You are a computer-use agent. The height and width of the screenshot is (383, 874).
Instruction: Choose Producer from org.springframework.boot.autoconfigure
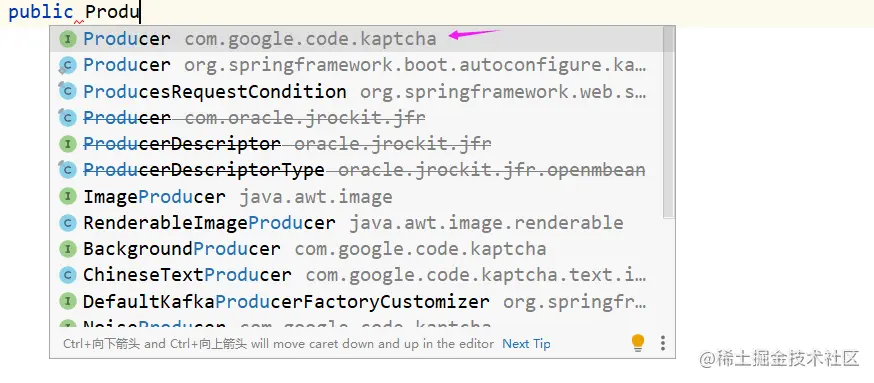pyautogui.click(x=356, y=65)
